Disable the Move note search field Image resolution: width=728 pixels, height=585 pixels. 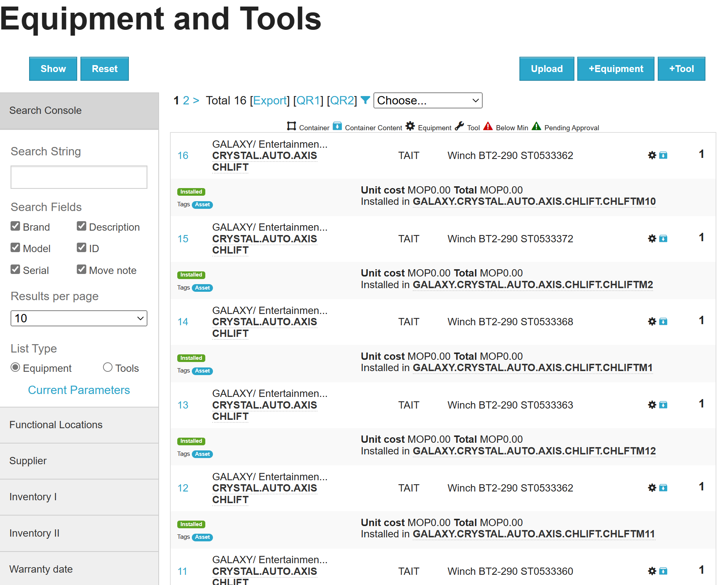coord(82,269)
